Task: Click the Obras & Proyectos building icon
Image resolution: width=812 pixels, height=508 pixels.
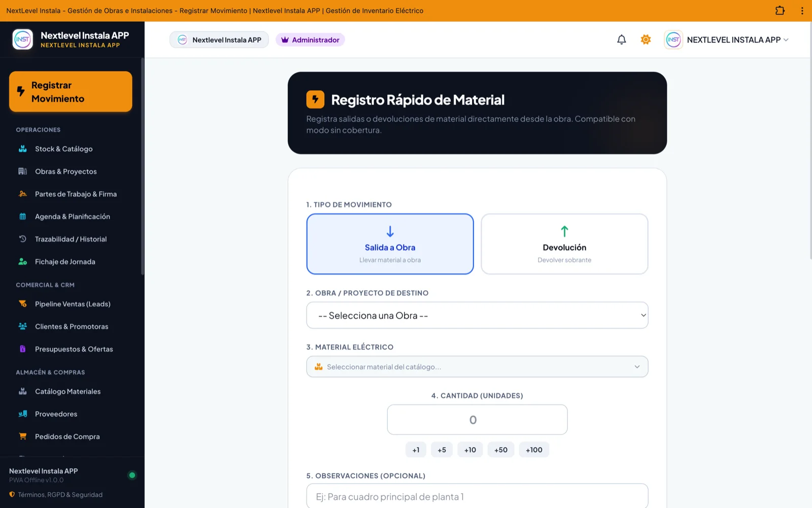Action: (x=23, y=172)
